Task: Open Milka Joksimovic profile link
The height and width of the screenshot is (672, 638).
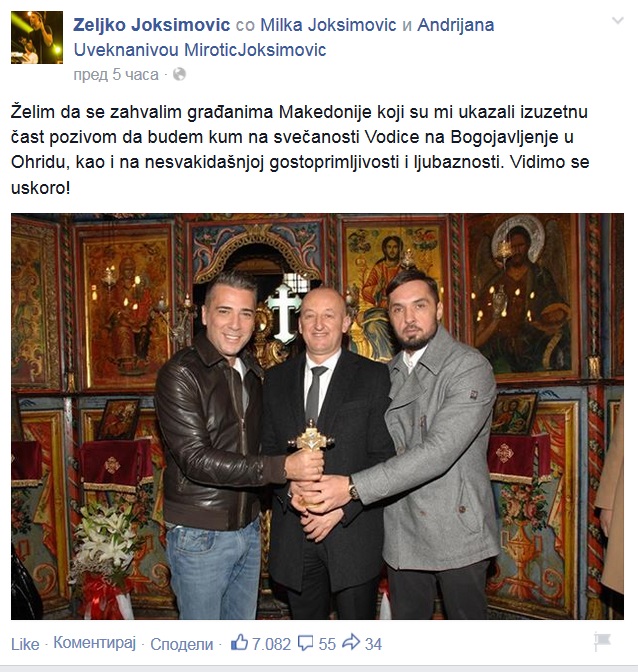Action: click(328, 25)
